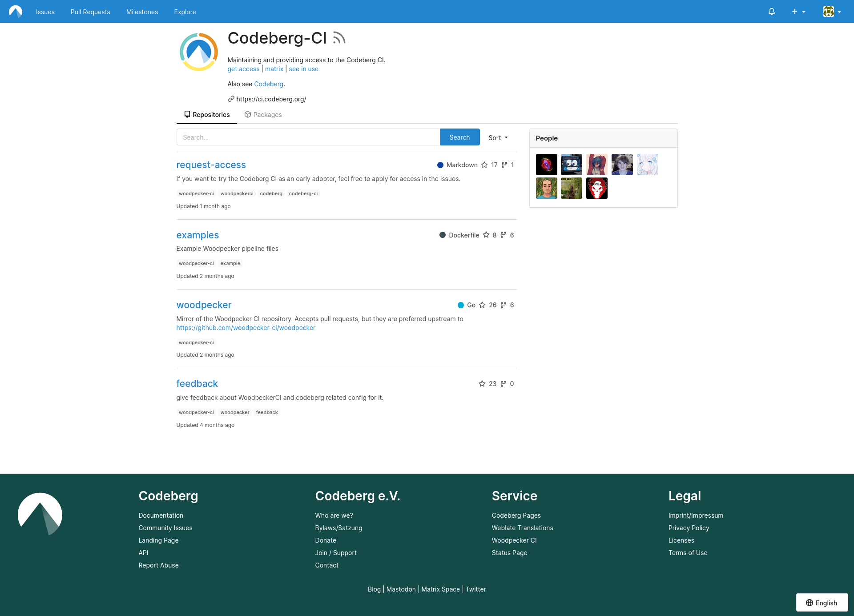Open Explore in top navigation
Viewport: 854px width, 616px height.
185,12
